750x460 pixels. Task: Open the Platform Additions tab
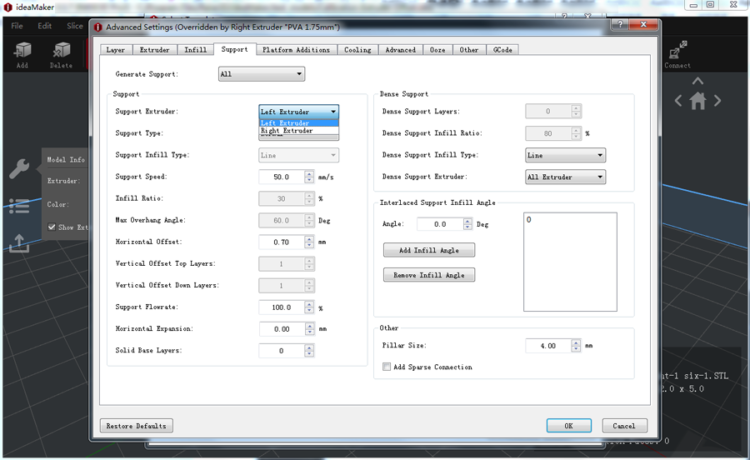pos(297,50)
